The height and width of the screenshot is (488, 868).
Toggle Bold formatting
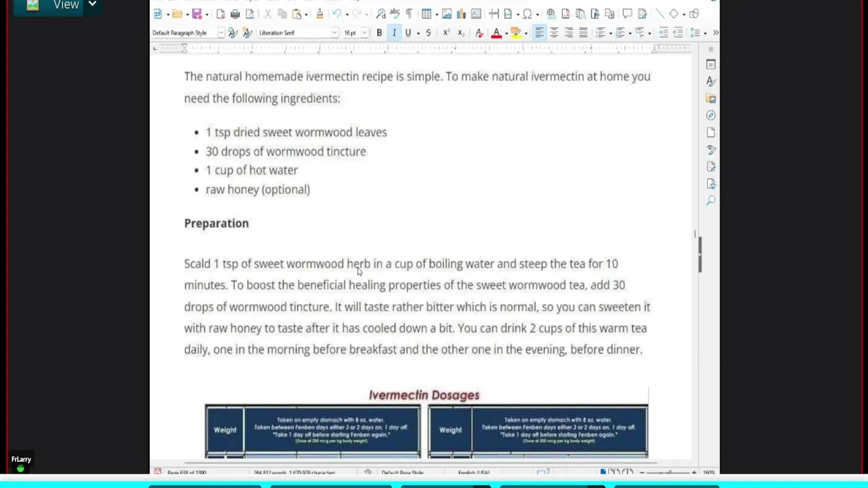(379, 33)
